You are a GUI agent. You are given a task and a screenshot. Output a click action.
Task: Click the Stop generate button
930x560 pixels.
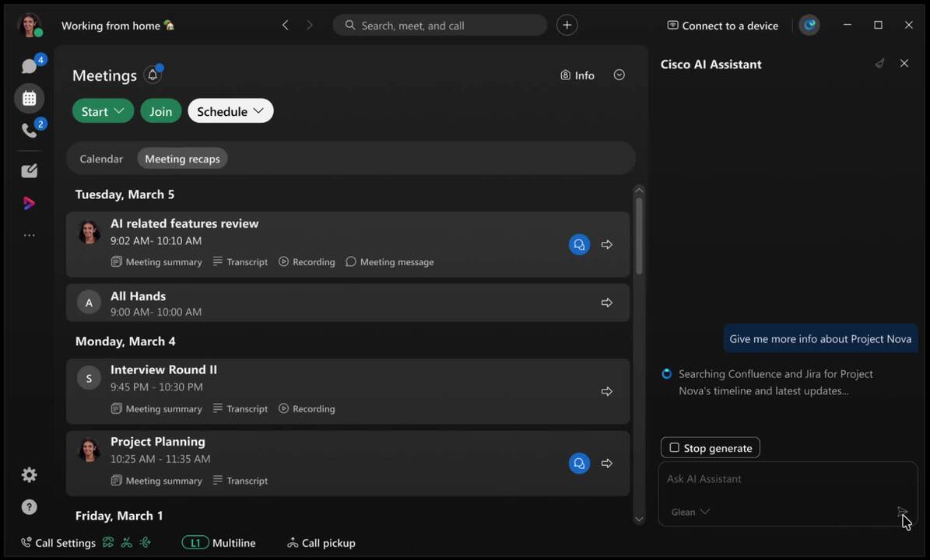[710, 448]
